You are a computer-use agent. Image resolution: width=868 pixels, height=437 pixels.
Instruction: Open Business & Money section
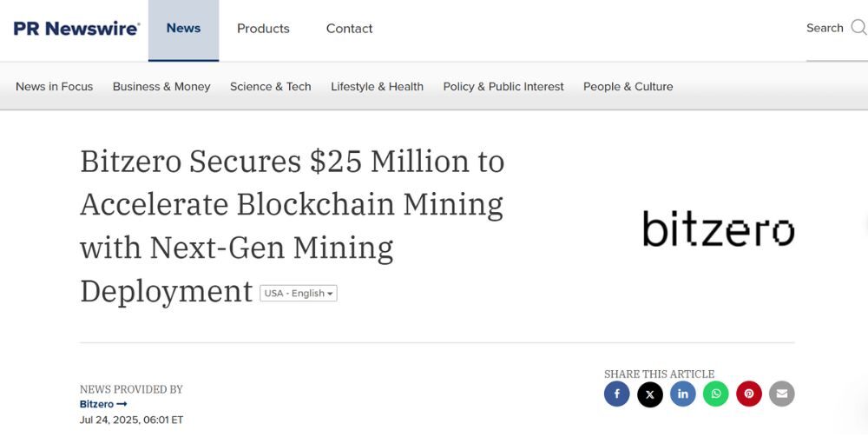pos(161,87)
